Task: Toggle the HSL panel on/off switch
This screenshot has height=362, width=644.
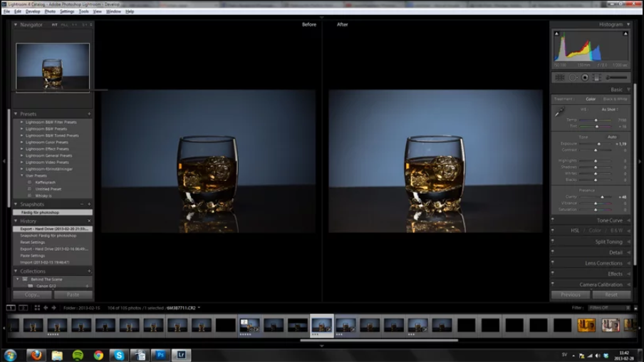Action: (x=552, y=230)
